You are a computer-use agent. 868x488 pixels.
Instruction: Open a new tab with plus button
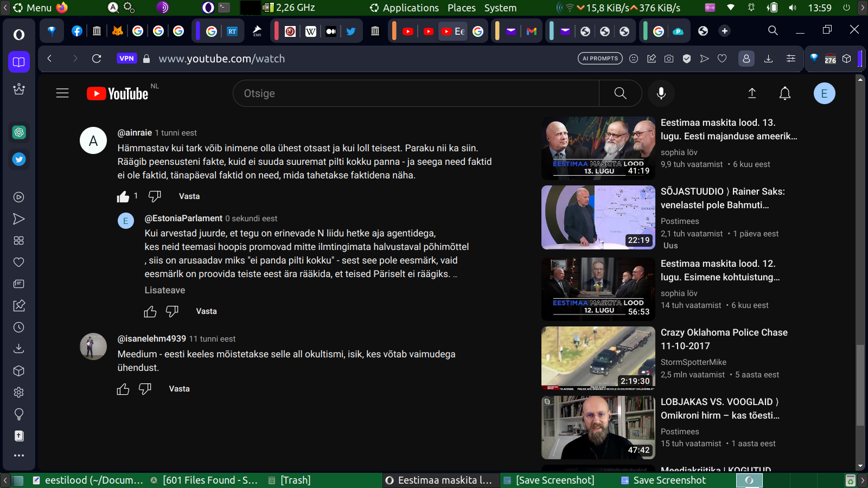point(725,31)
